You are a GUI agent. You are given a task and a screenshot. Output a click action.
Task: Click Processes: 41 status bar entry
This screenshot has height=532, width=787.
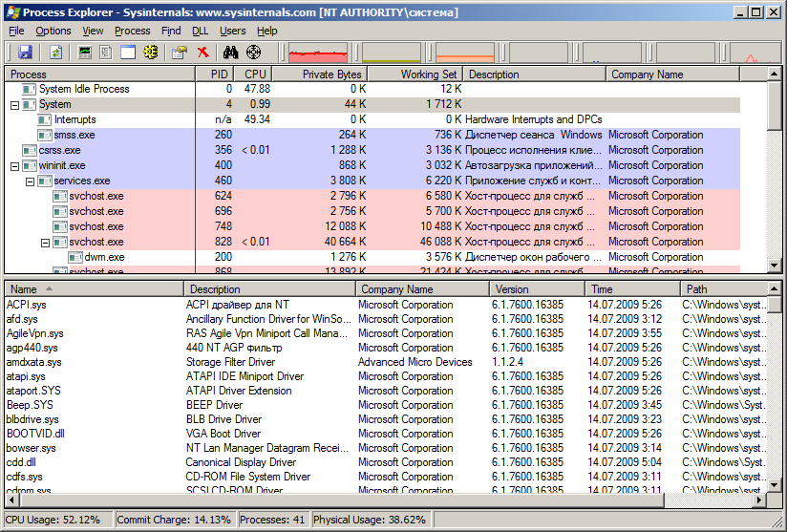click(273, 520)
